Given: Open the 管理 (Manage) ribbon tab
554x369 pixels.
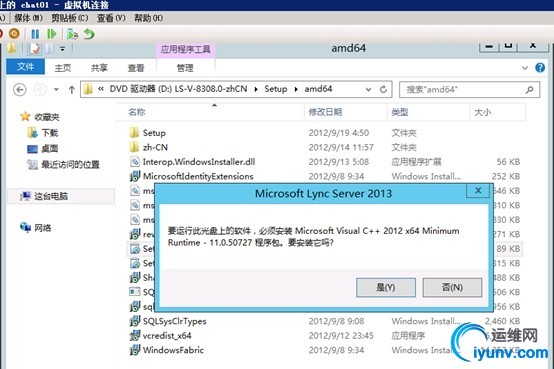Looking at the screenshot, I should click(x=185, y=68).
